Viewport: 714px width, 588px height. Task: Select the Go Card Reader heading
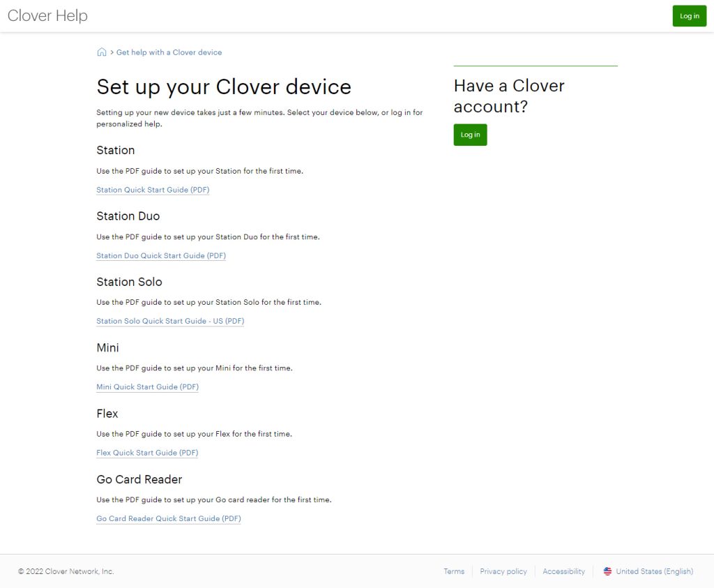pos(139,480)
